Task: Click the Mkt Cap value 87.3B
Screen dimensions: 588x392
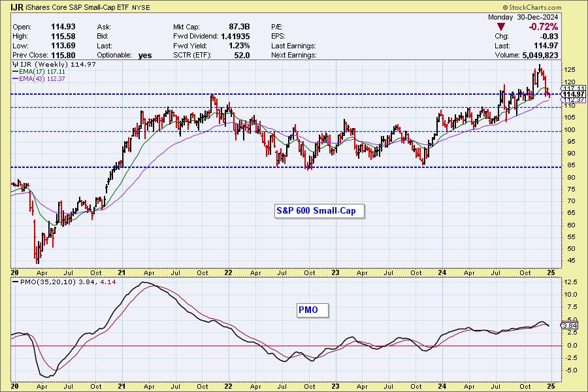Action: point(239,27)
